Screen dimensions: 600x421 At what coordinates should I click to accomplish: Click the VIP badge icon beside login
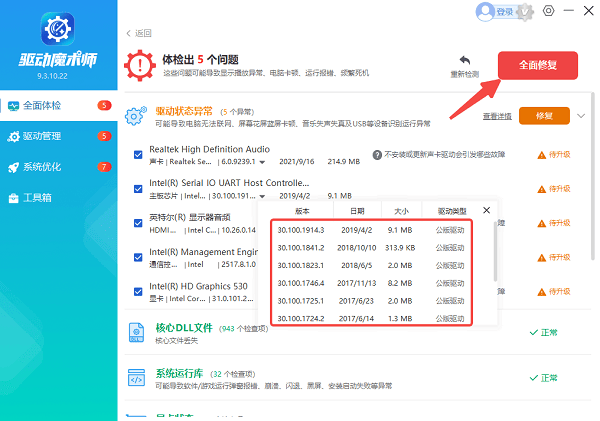coord(525,12)
